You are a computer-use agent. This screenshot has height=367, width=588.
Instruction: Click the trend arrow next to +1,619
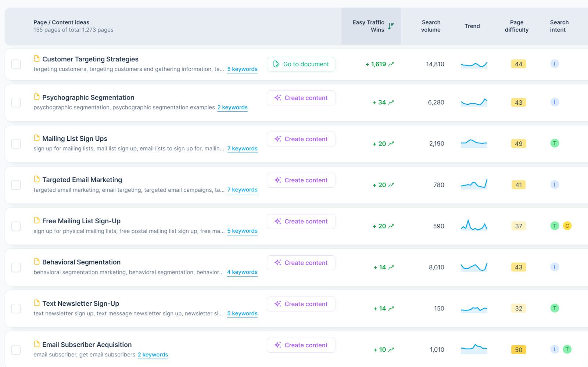point(391,64)
